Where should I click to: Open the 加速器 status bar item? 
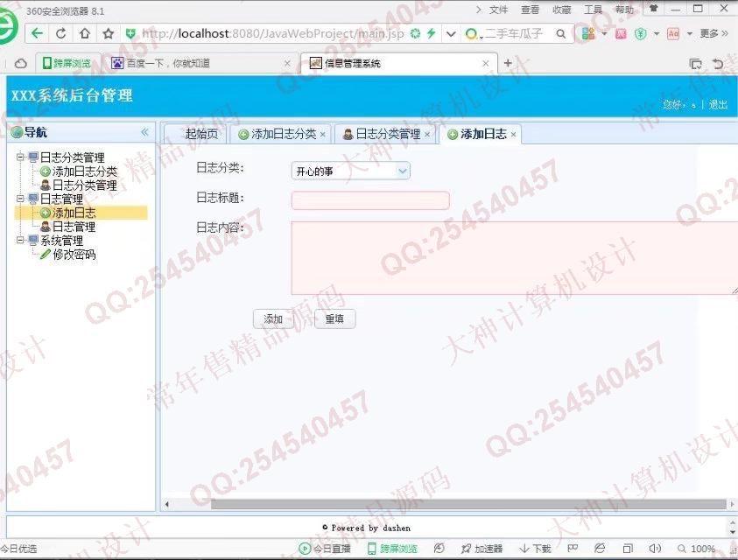[x=481, y=549]
